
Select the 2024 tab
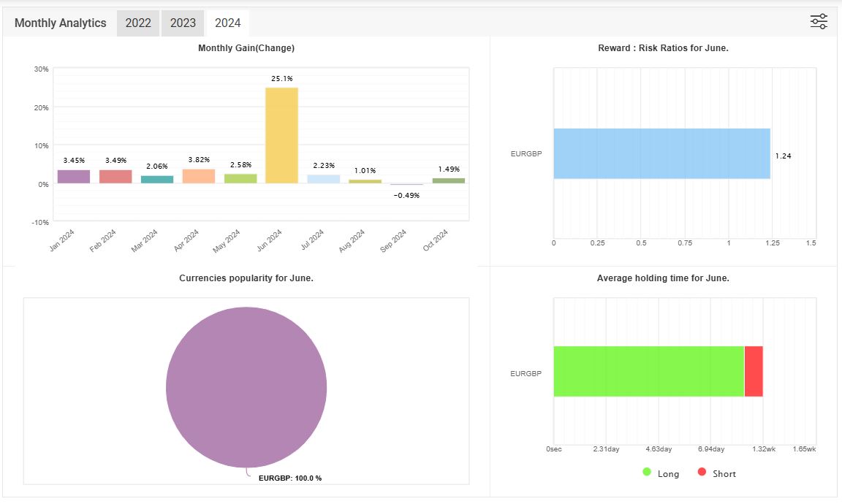(228, 23)
